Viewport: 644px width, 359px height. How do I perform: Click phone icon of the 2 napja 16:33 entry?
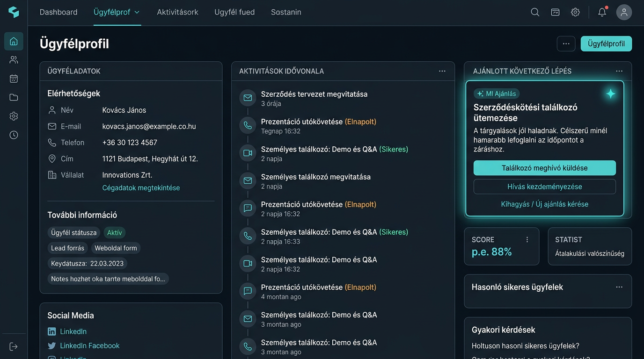coord(248,236)
